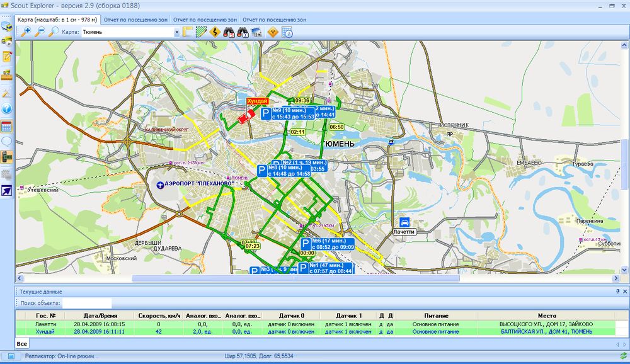630x364 pixels.
Task: Click the yellow diamond fork sign icon
Action: click(x=273, y=32)
